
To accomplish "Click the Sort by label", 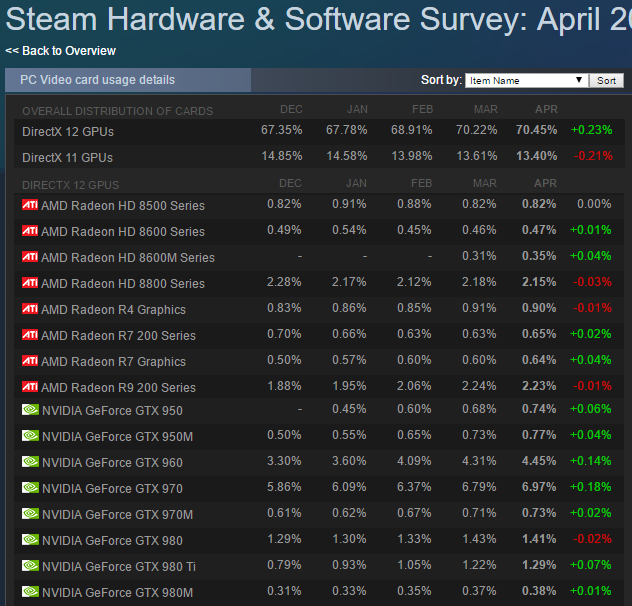I will [x=441, y=80].
